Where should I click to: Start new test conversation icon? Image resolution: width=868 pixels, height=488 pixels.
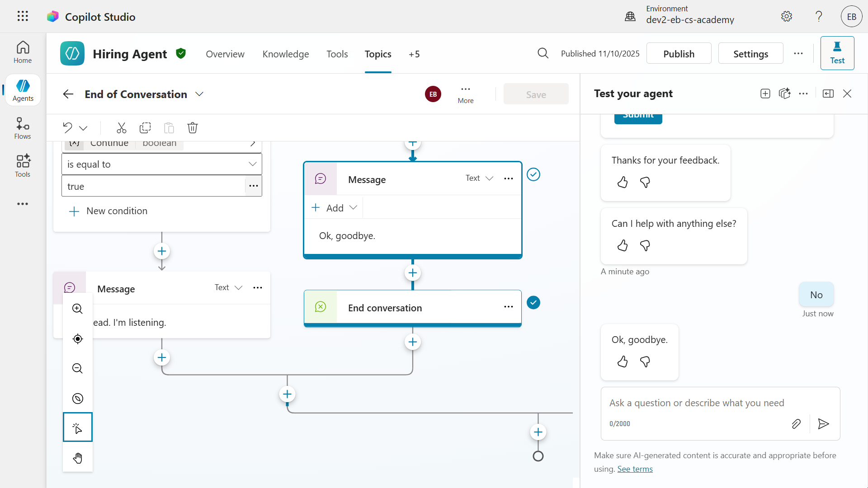pos(765,94)
